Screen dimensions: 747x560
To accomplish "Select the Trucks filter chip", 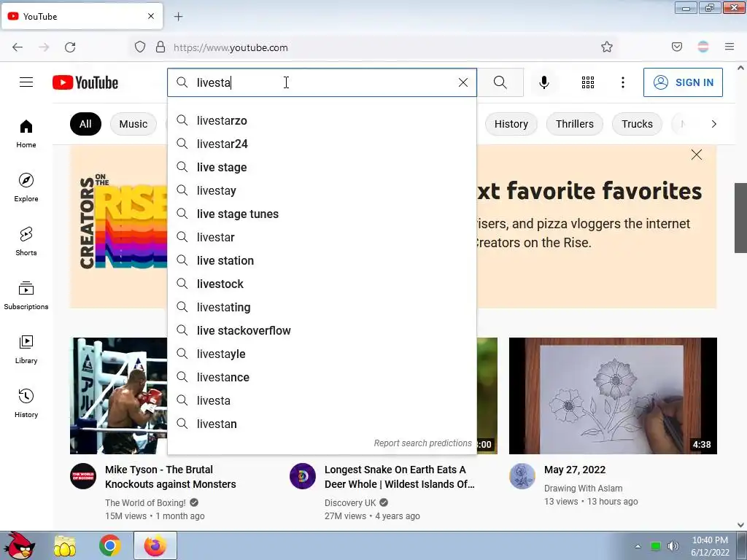I will 637,124.
